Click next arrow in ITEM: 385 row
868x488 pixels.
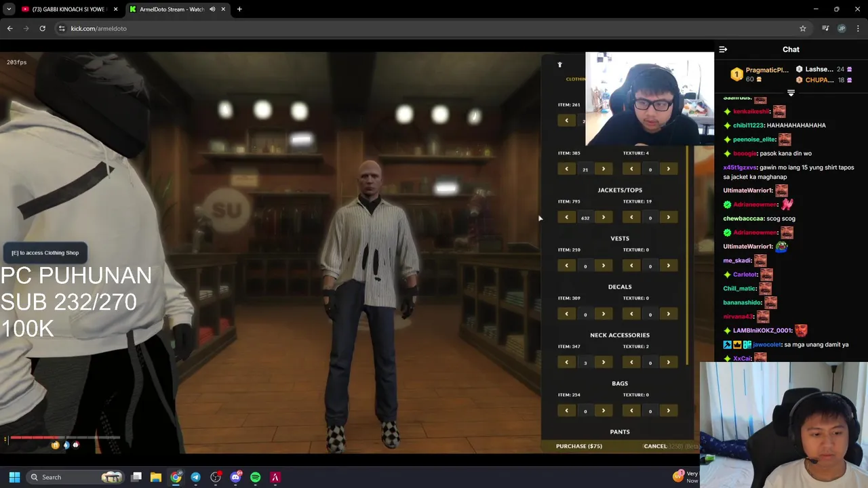tap(604, 169)
